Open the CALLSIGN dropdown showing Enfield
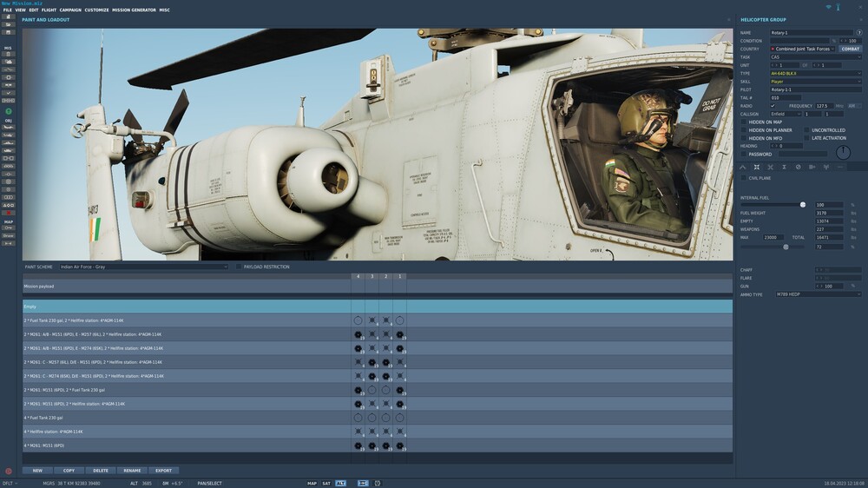The image size is (868, 488). (786, 114)
